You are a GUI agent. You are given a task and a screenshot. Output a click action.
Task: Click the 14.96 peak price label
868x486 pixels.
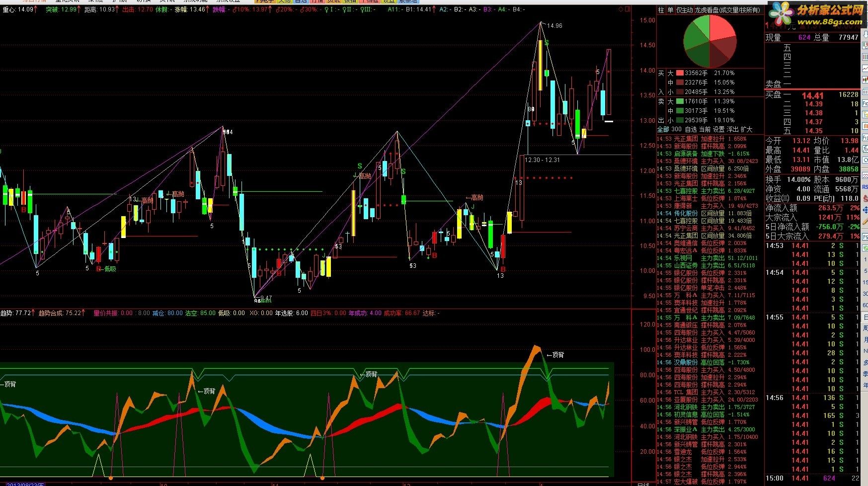click(x=554, y=26)
